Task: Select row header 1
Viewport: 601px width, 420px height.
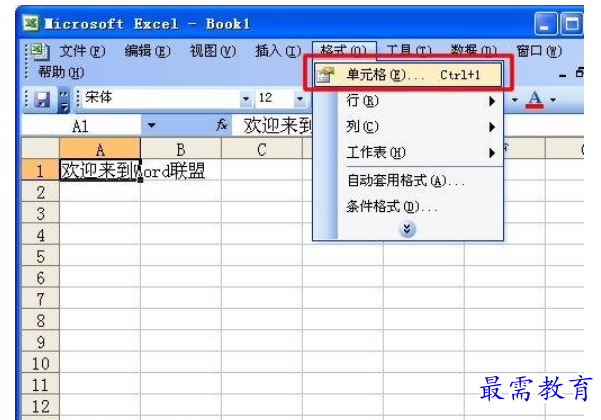Action: [x=41, y=170]
